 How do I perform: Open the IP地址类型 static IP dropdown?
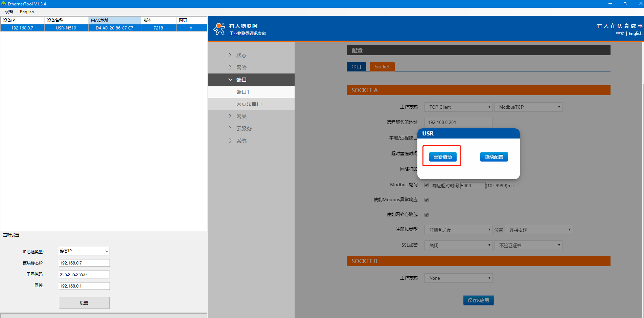[x=84, y=251]
